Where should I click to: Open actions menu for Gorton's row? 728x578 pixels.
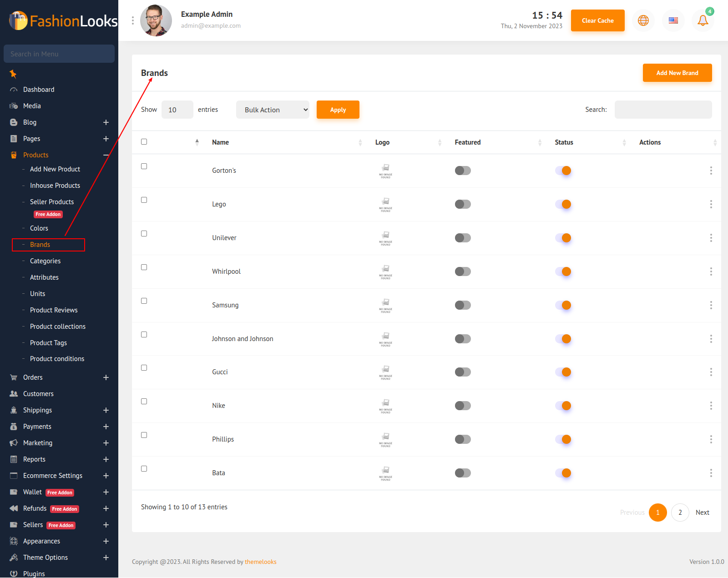(711, 171)
